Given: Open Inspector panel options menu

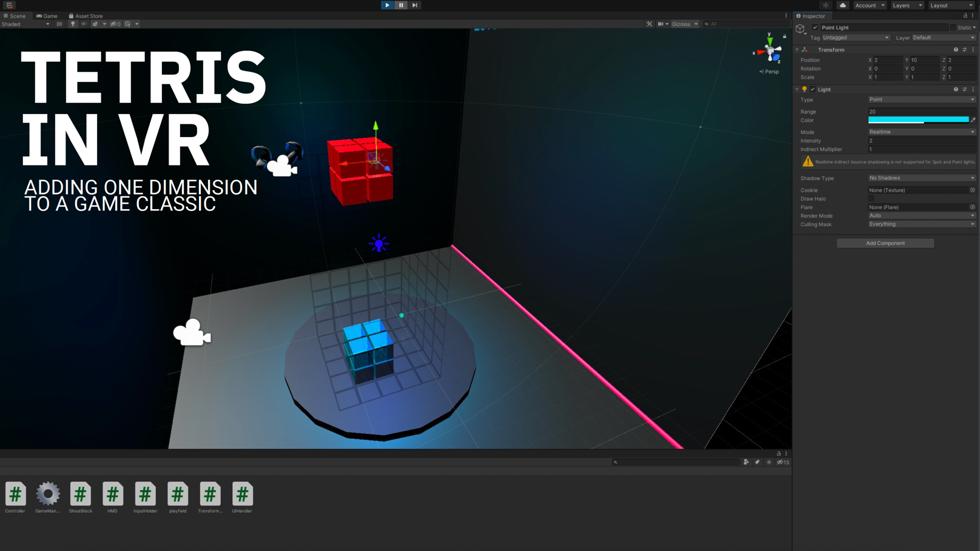Looking at the screenshot, I should [x=973, y=16].
